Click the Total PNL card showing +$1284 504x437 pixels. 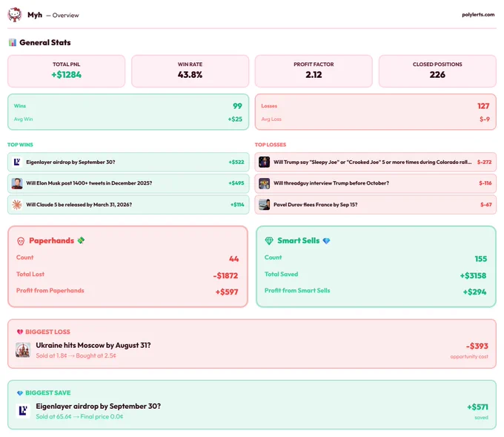pyautogui.click(x=66, y=71)
